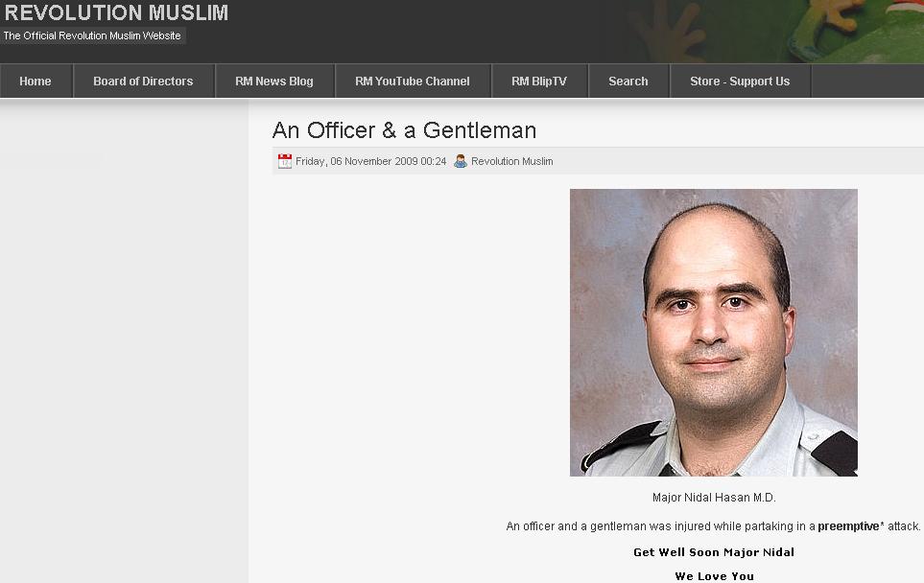Click the bold word preemptive in the article
Viewport: 924px width, 583px height.
[848, 526]
